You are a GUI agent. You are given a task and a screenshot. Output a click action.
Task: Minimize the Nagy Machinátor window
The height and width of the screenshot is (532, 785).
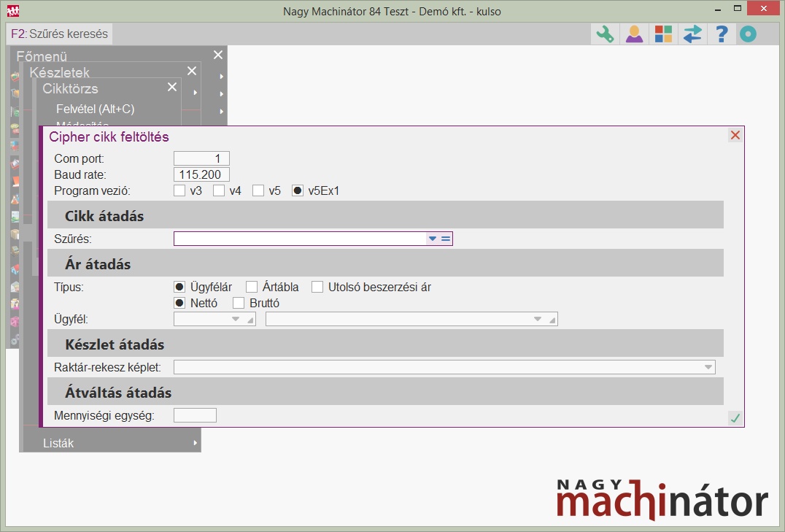tap(719, 9)
